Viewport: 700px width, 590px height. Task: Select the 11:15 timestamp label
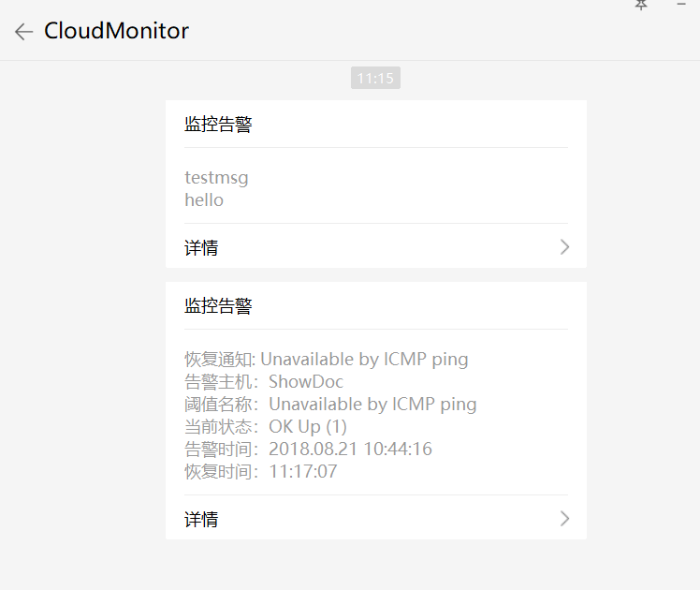tap(375, 78)
